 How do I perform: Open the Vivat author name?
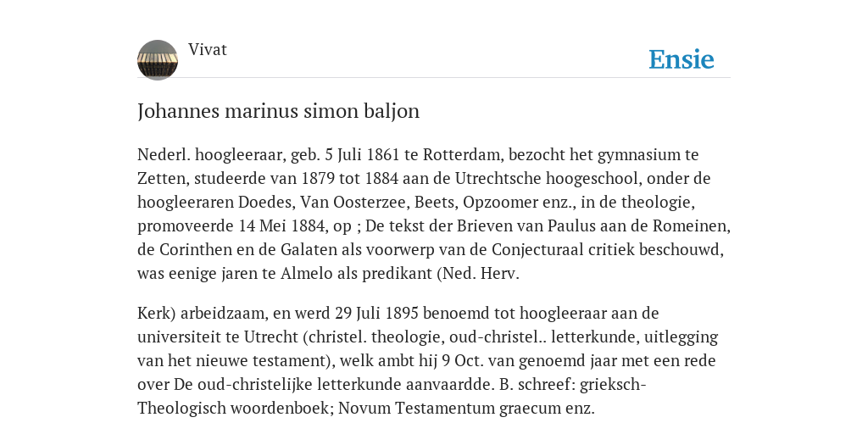point(208,49)
